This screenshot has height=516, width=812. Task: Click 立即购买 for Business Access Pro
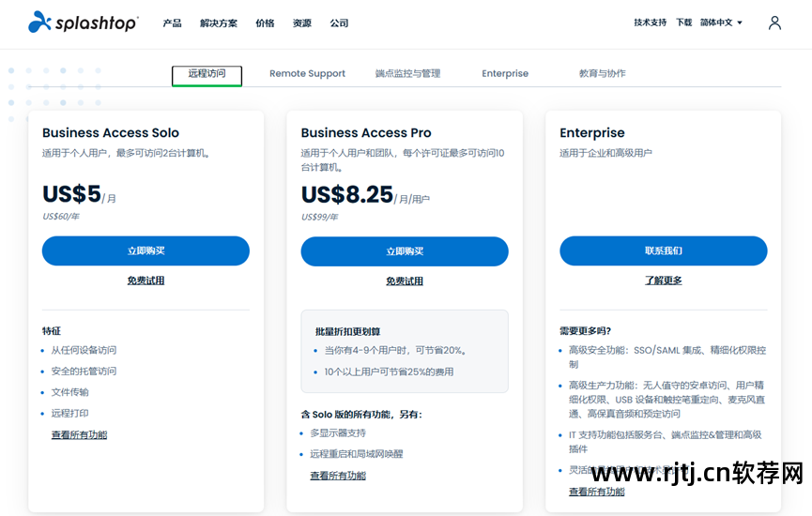[x=405, y=251]
